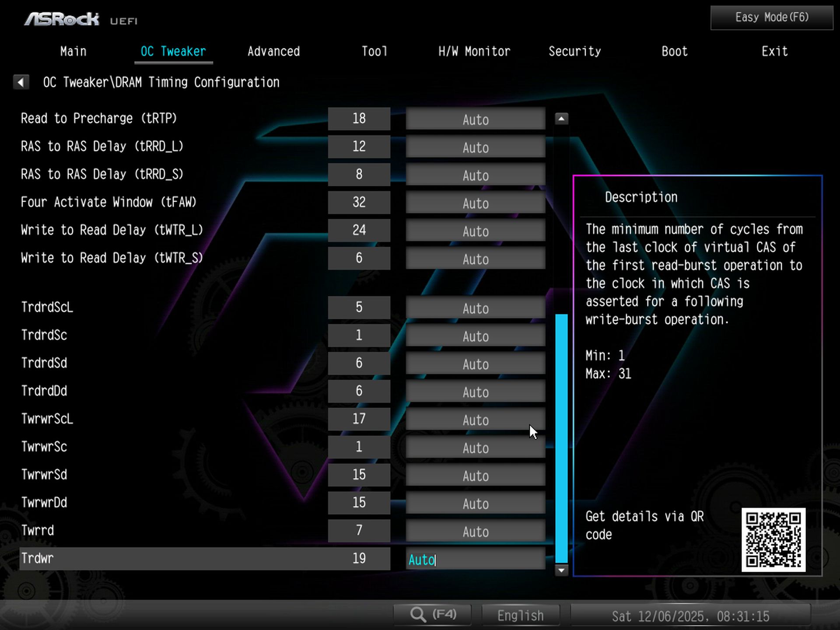Image resolution: width=840 pixels, height=630 pixels.
Task: Click the scrollbar up arrow
Action: (x=561, y=118)
